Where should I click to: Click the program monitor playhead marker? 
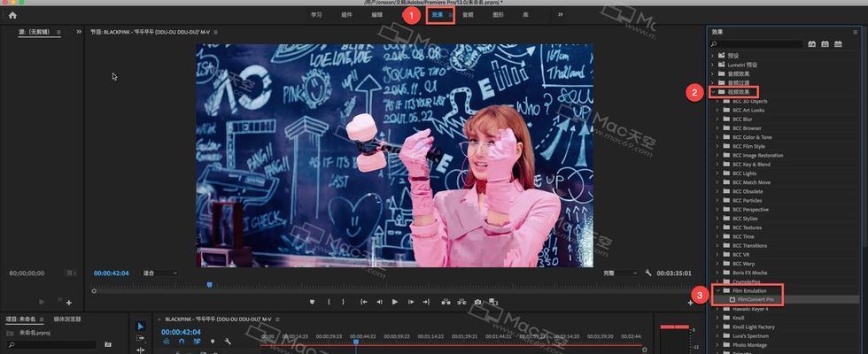209,284
